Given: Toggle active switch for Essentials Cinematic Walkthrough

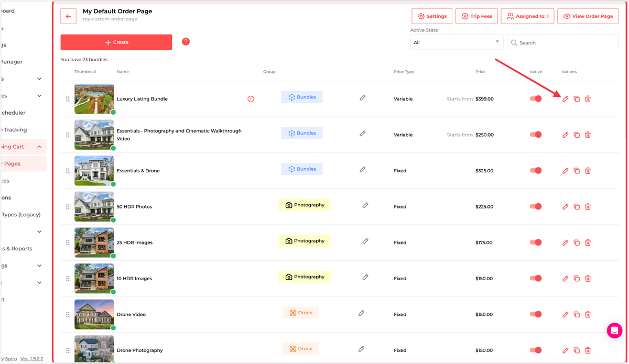Looking at the screenshot, I should [535, 135].
